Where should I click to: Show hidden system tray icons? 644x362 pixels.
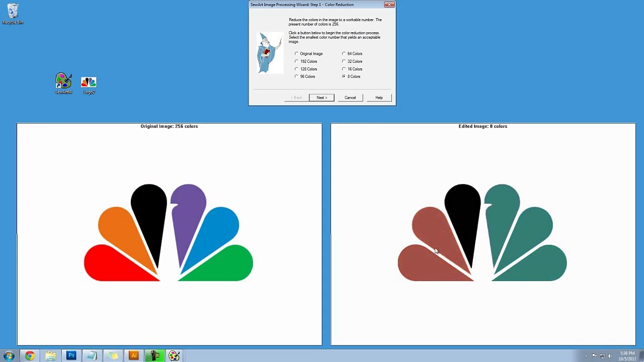point(586,356)
